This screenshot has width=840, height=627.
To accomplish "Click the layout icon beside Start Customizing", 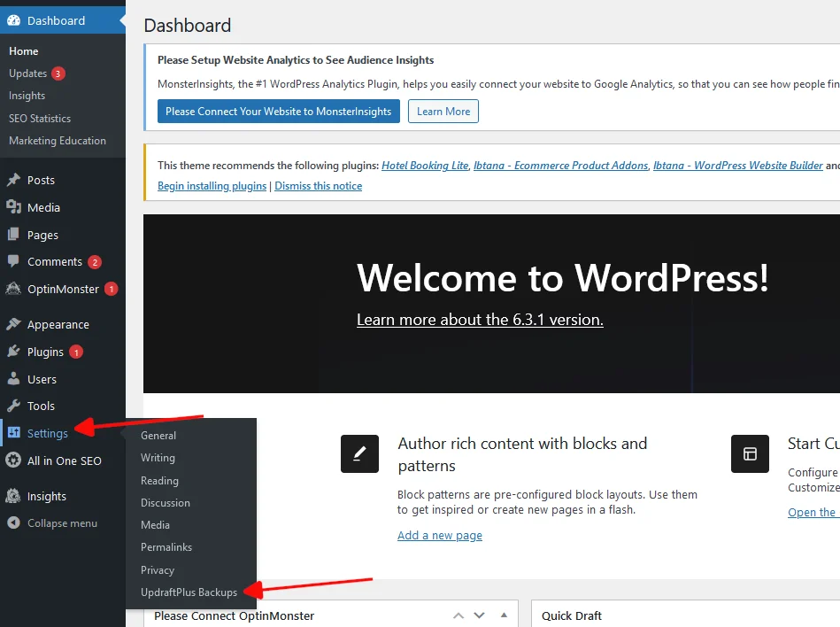I will pyautogui.click(x=750, y=454).
